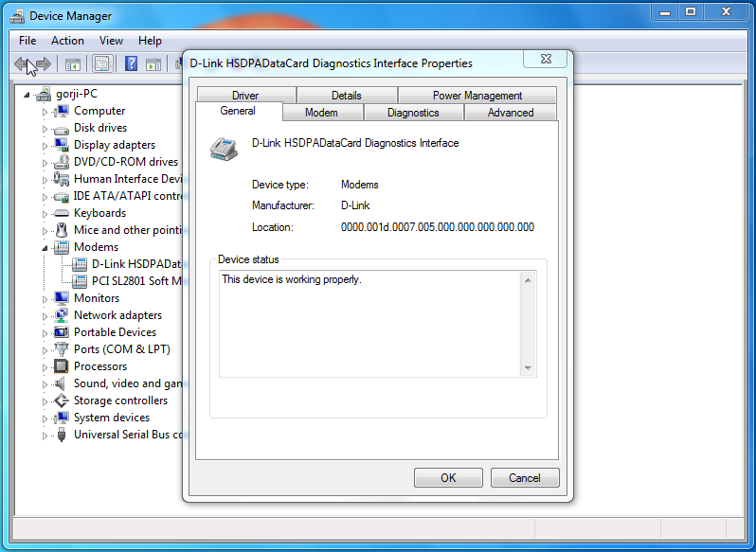
Task: Click the Properties toolbar icon
Action: click(102, 63)
